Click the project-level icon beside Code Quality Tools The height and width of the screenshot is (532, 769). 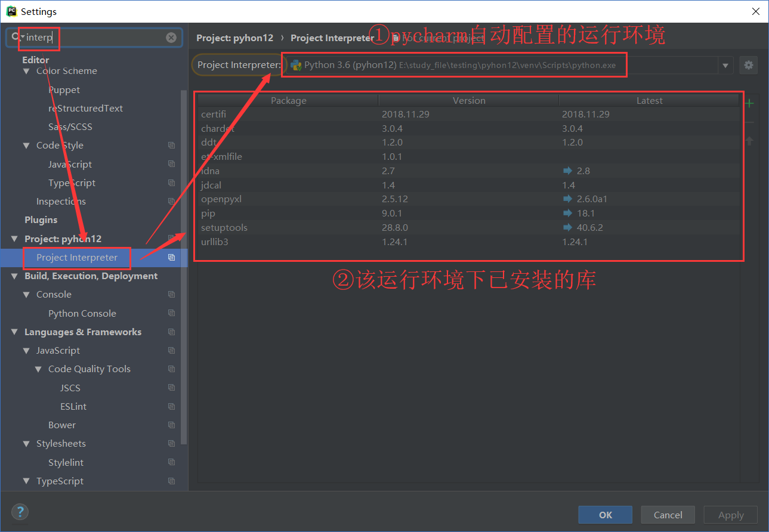pyautogui.click(x=171, y=369)
